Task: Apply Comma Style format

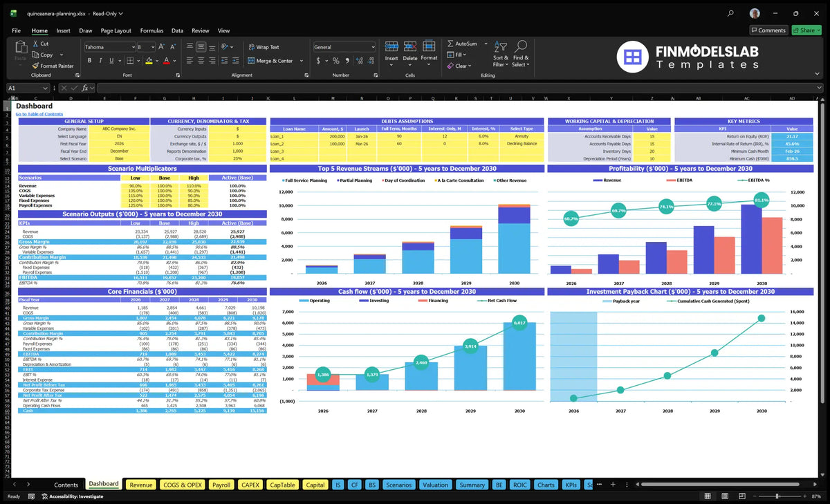Action: pos(347,61)
